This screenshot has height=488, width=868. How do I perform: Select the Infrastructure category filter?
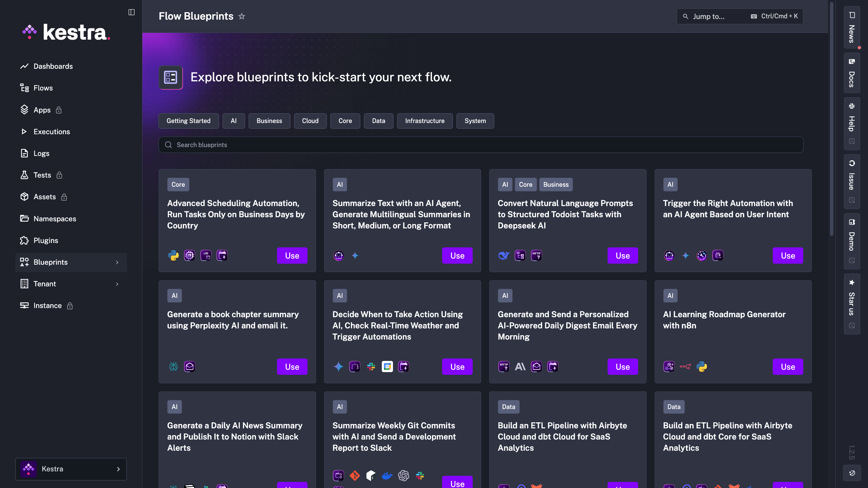pos(425,121)
